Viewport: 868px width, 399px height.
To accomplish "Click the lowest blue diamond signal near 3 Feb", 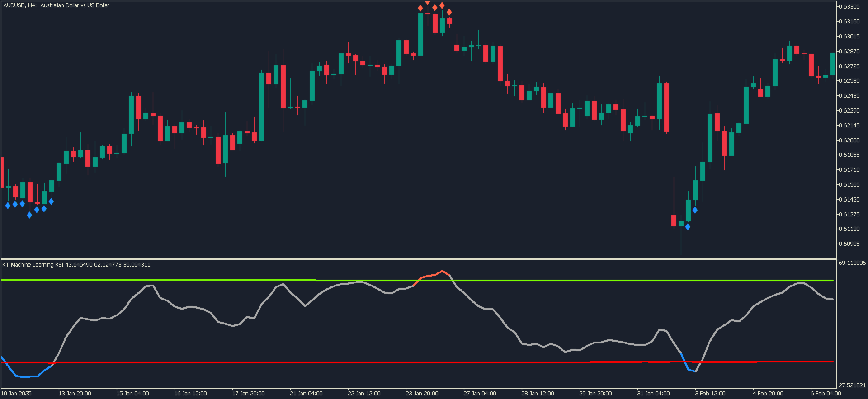I will 688,227.
